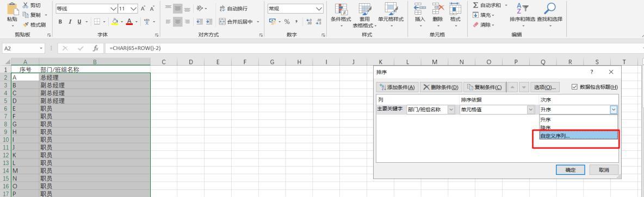The height and width of the screenshot is (197, 644).
Task: Open Cell Styles (单元格样式)
Action: coord(391,15)
